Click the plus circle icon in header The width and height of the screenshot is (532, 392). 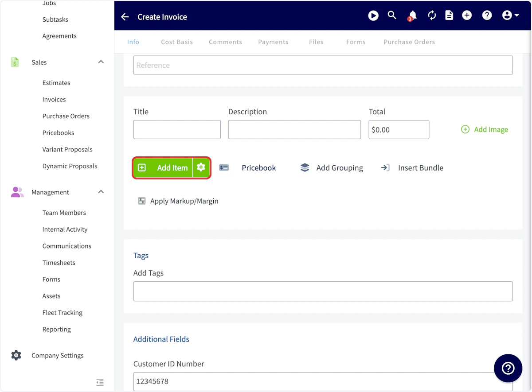pyautogui.click(x=467, y=16)
